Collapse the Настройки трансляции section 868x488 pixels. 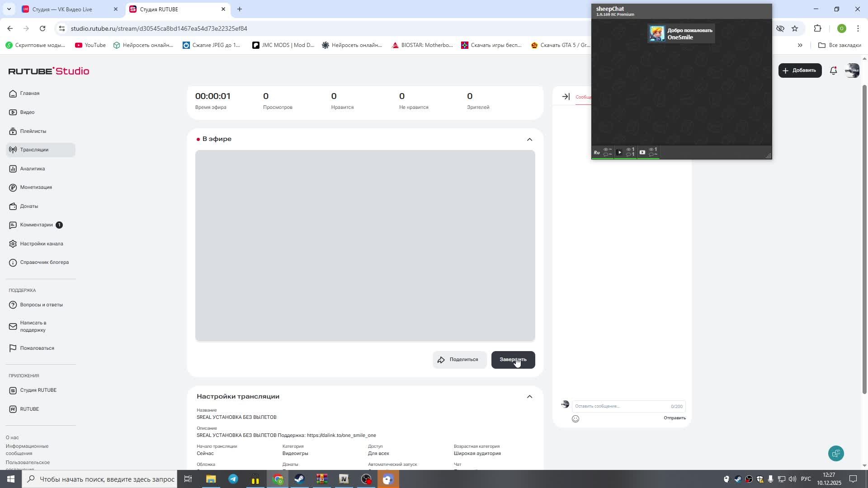(529, 397)
